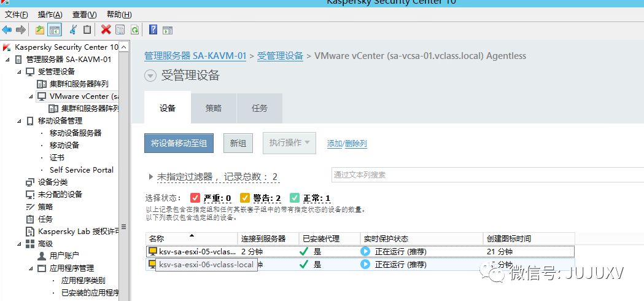Click breadcrumb link 管理服务器 SA-KAVM-01
The width and height of the screenshot is (644, 301).
[x=195, y=56]
